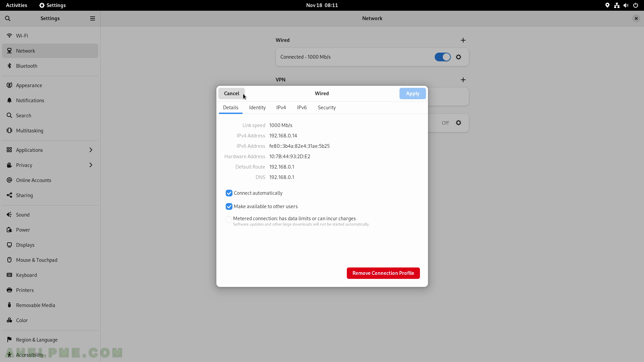644x362 pixels.
Task: Click the Wi-Fi icon in sidebar
Action: pos(9,36)
